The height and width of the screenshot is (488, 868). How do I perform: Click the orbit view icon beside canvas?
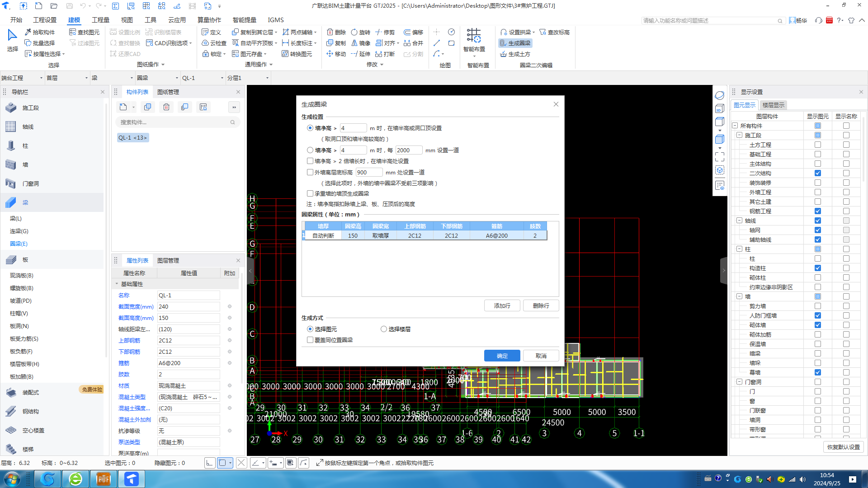(x=720, y=95)
